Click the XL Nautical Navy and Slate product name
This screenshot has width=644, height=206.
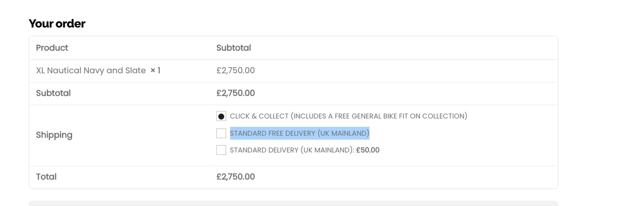point(91,70)
